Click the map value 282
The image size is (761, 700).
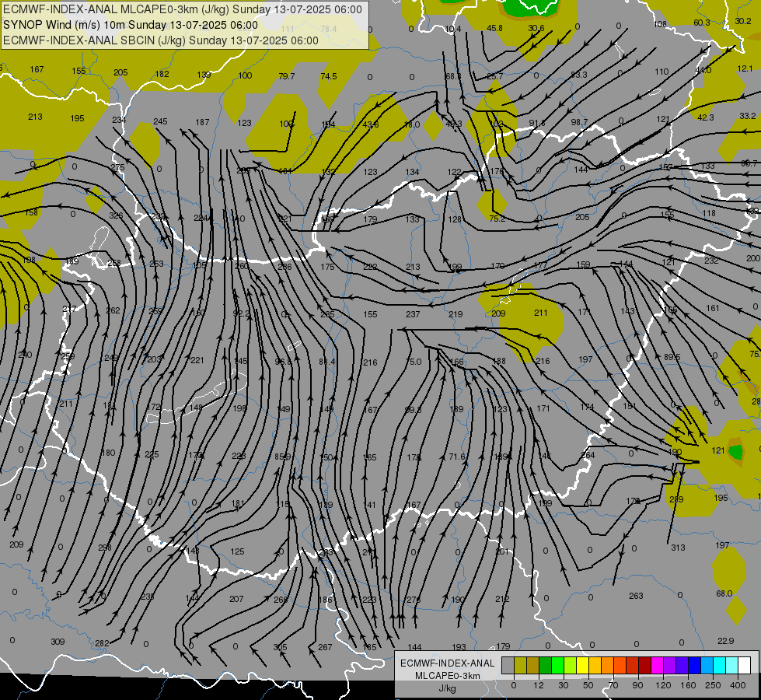(x=102, y=644)
